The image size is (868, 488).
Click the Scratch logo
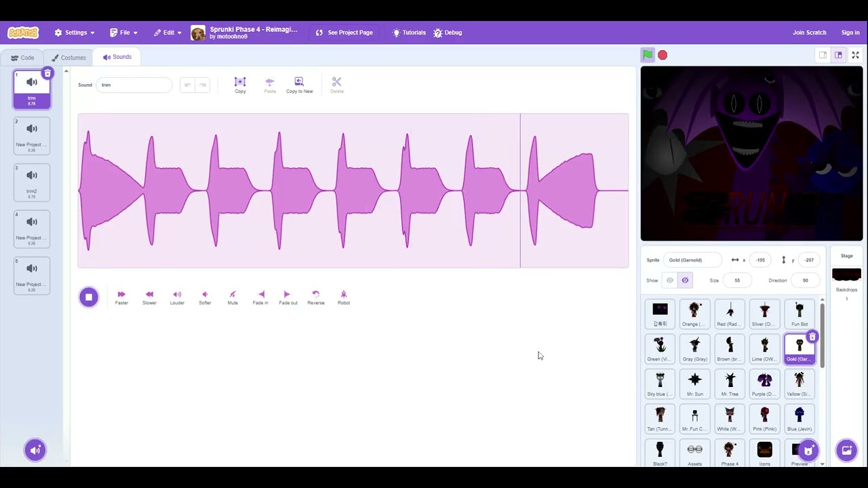tap(23, 33)
